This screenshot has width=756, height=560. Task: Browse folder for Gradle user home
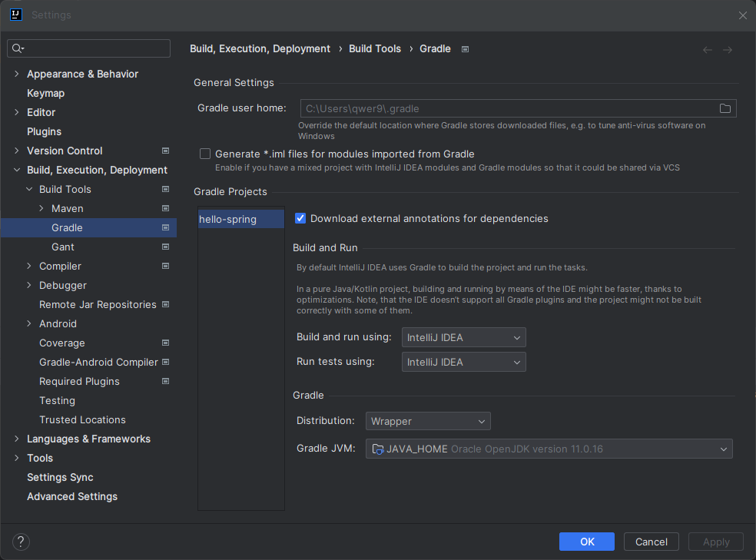click(725, 108)
